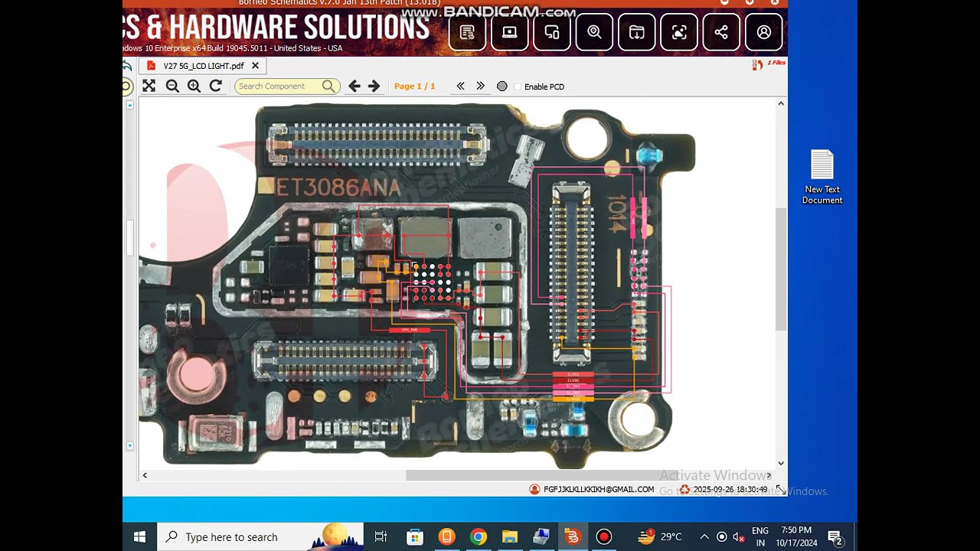Jump forward with double right chevron
Screen dimensions: 980x551
click(x=480, y=86)
